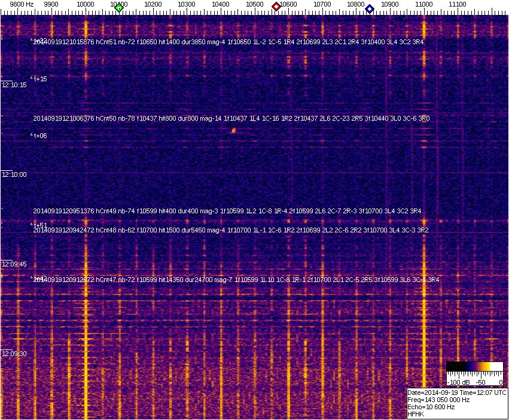Select the 12:10:00 time label
This screenshot has height=420, width=509.
coord(14,174)
